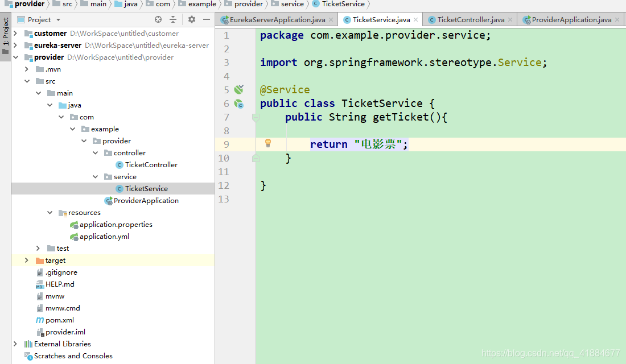
Task: Collapse the resources folder arrow
Action: pos(50,213)
